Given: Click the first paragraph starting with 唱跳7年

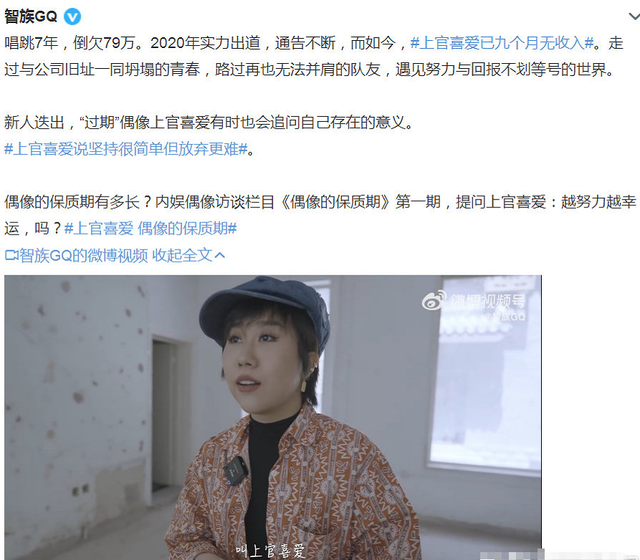Looking at the screenshot, I should (x=313, y=56).
